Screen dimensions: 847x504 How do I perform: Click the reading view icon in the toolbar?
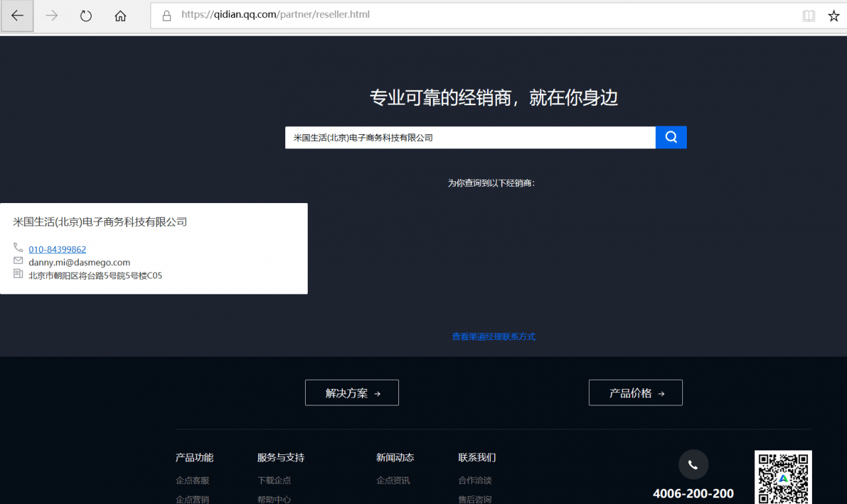point(809,15)
